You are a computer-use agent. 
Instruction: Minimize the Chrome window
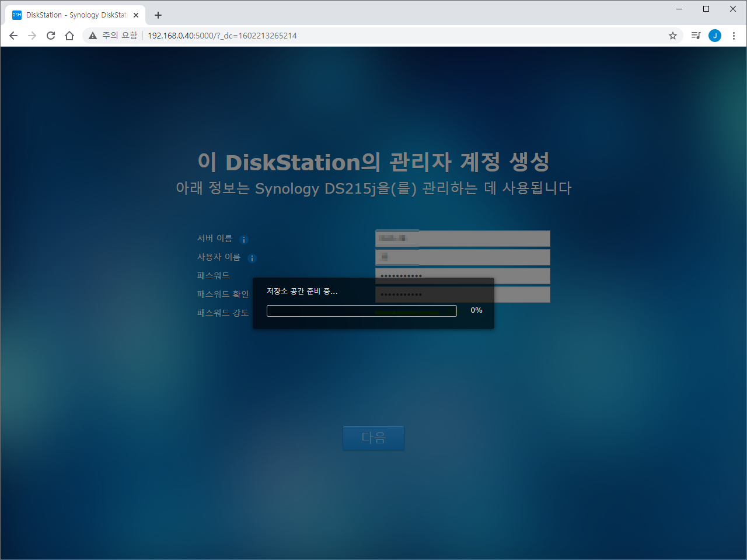(x=679, y=9)
